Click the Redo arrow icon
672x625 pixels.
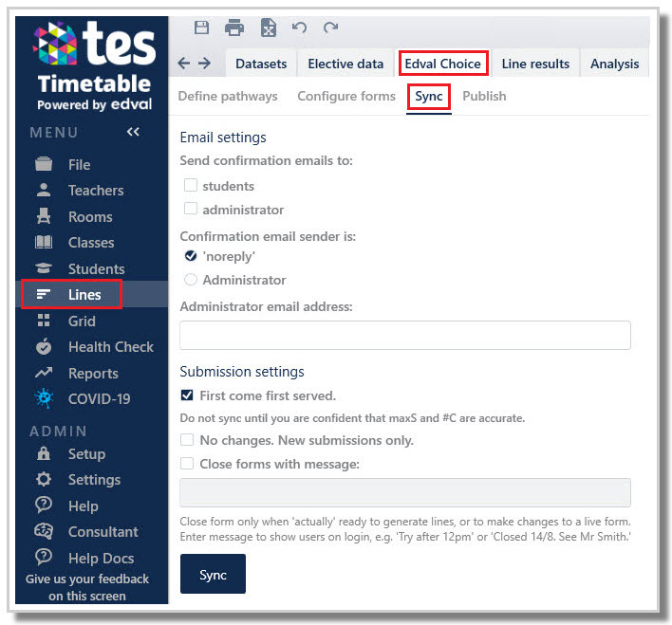coord(330,28)
